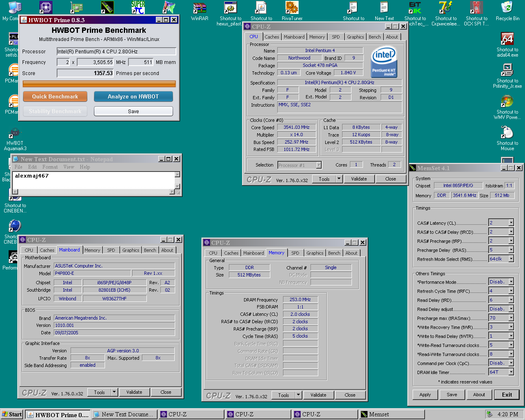Click Validate in the CPU-Z CPU window
Viewport: 525px width, 420px height.
click(x=359, y=179)
